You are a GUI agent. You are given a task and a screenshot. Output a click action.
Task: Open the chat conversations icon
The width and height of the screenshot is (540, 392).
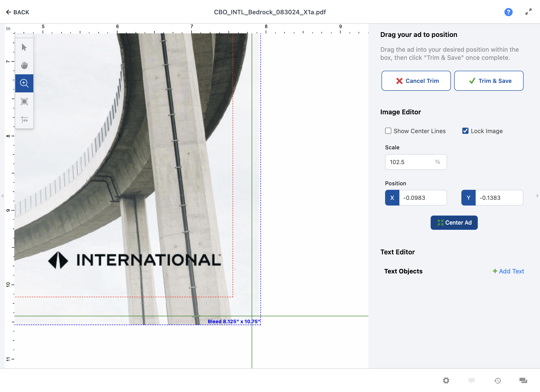[523, 380]
